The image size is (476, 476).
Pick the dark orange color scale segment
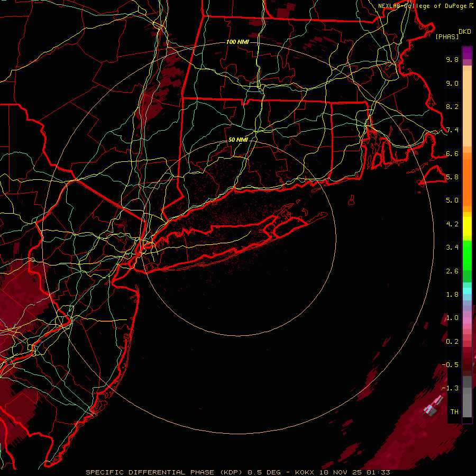click(x=467, y=183)
